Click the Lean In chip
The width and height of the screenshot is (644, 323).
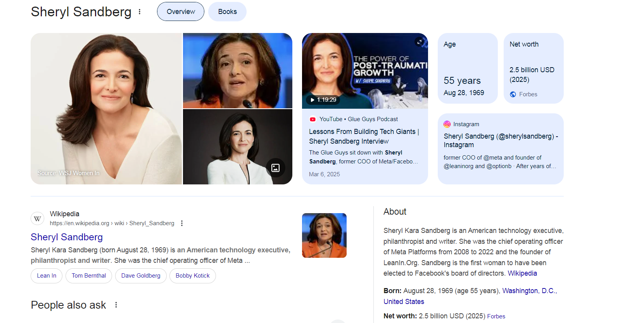click(47, 276)
